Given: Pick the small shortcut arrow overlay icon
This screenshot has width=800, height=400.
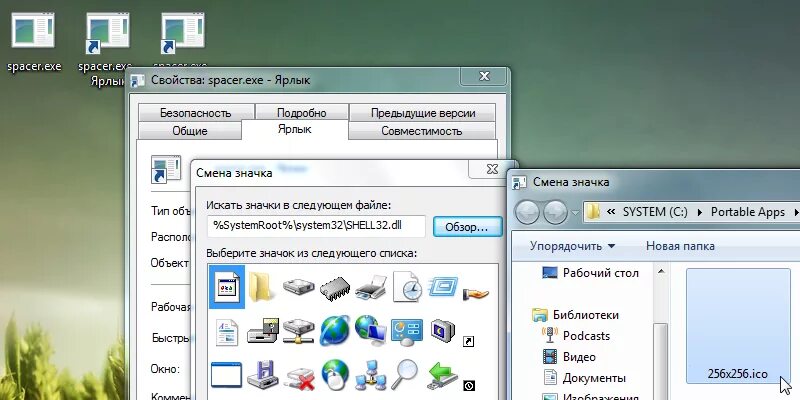Looking at the screenshot, I should [x=468, y=341].
